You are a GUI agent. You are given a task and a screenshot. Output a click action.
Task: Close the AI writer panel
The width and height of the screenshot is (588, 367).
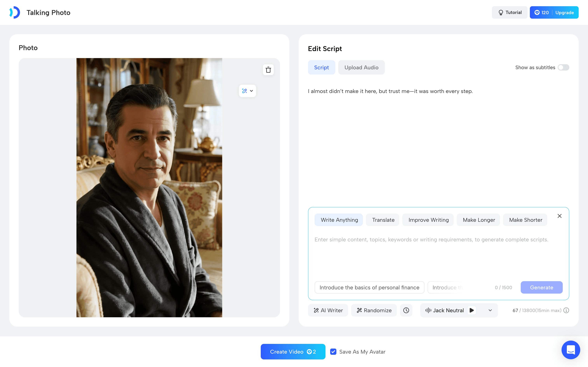[x=560, y=216]
